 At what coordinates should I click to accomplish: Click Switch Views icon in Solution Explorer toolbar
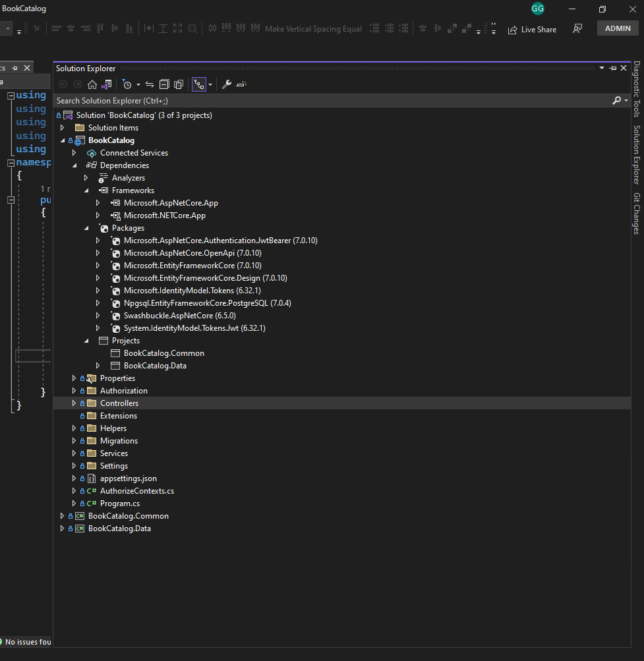pos(107,84)
